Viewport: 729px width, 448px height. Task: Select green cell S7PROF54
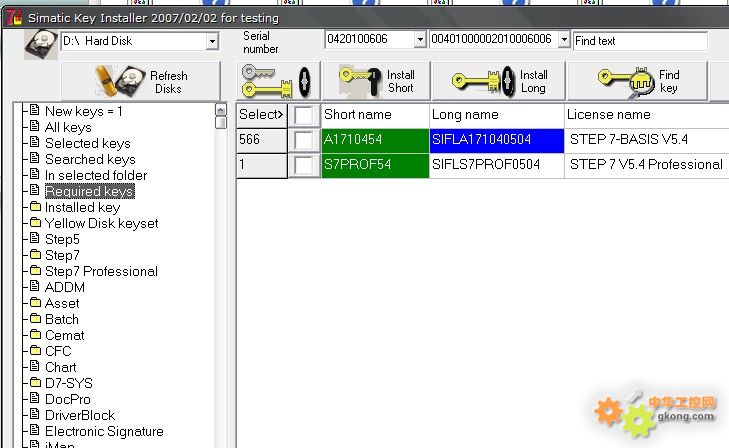[375, 165]
